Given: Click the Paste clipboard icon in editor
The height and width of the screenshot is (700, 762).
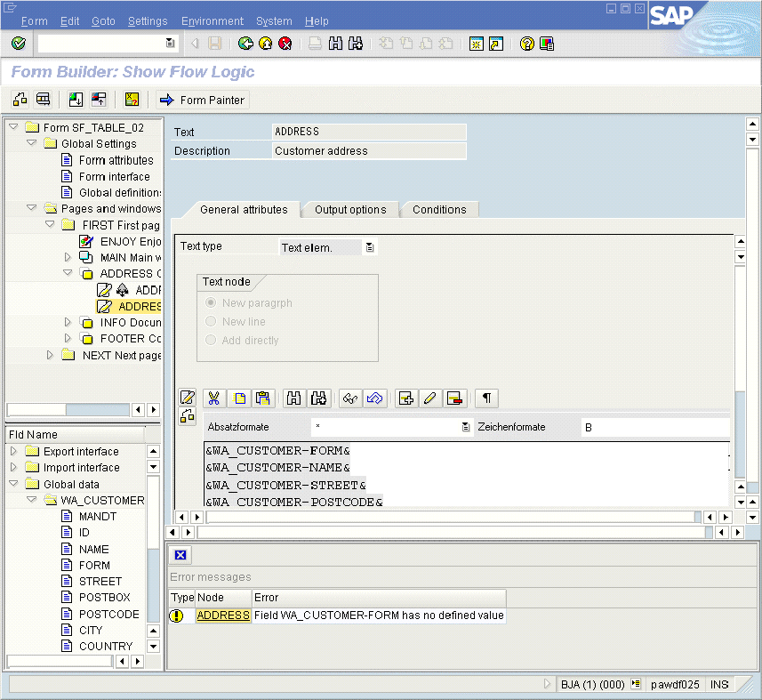Looking at the screenshot, I should coord(263,398).
